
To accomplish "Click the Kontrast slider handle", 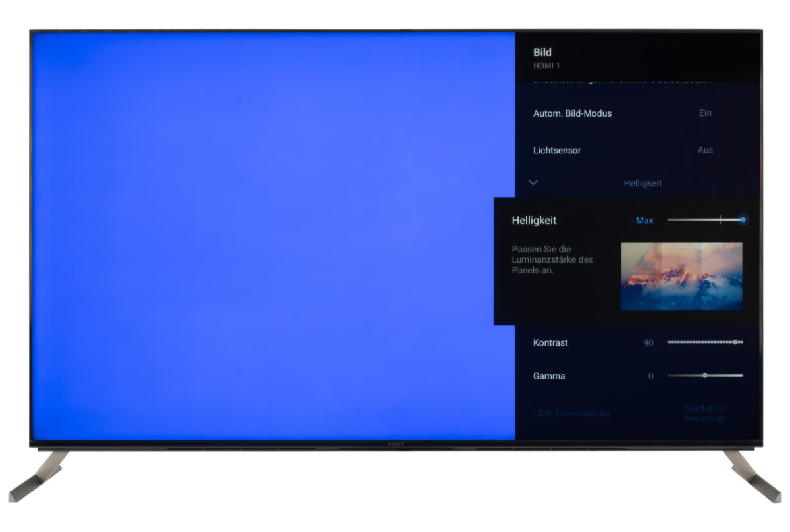I will coord(735,342).
